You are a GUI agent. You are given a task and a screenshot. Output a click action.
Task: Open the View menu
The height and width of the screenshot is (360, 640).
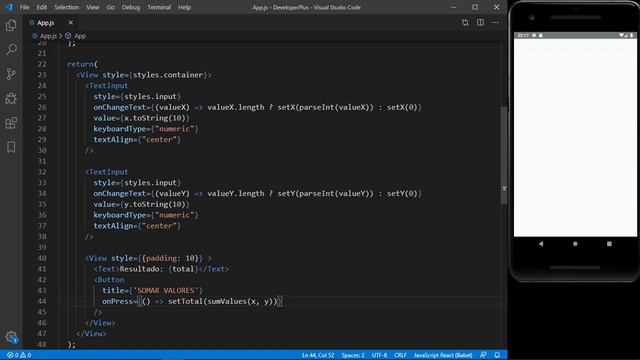tap(93, 7)
